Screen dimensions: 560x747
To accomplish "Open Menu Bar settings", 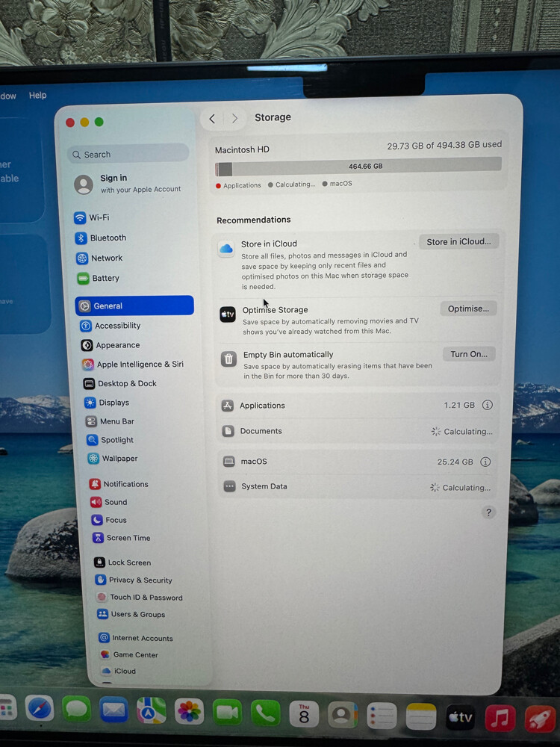I will click(x=110, y=421).
